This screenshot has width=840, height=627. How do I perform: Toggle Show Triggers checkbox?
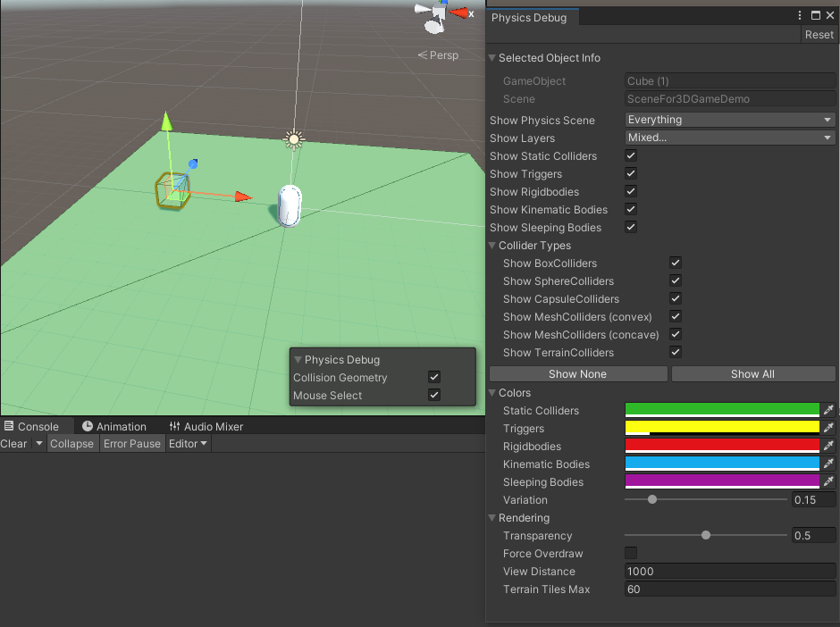(631, 173)
